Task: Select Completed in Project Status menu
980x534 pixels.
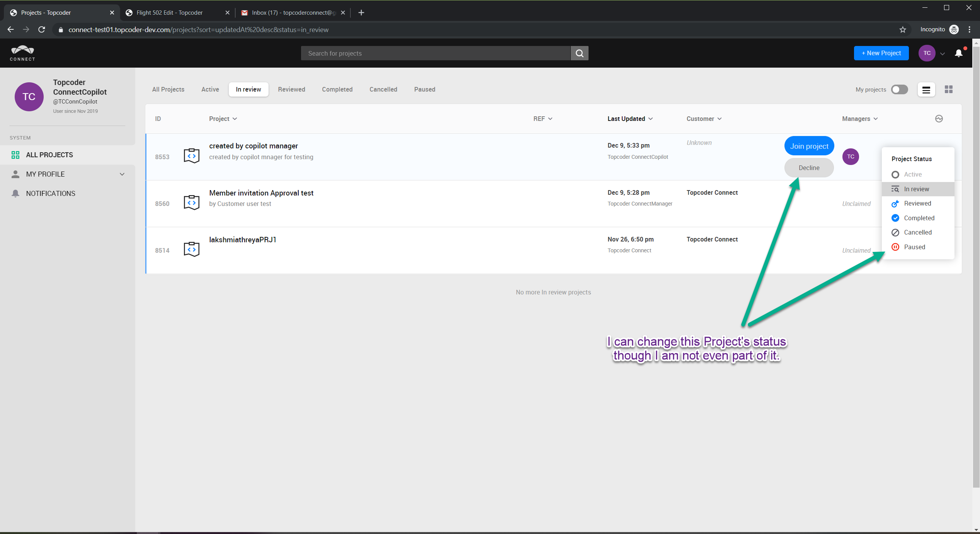Action: [x=919, y=218]
